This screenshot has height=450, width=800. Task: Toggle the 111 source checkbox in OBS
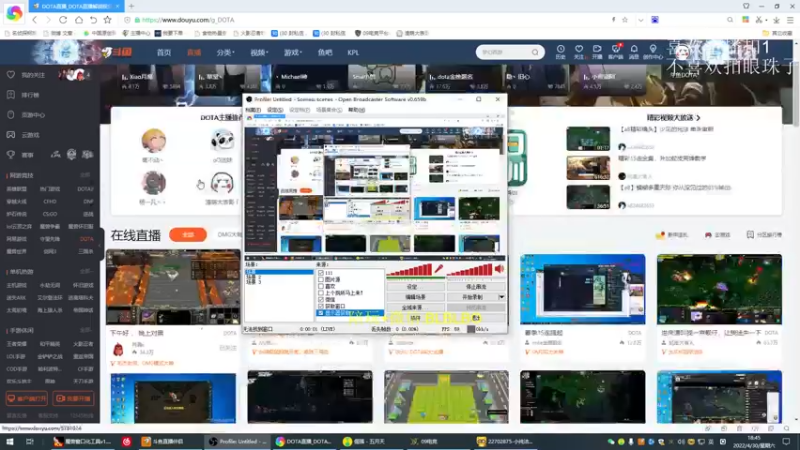(320, 273)
